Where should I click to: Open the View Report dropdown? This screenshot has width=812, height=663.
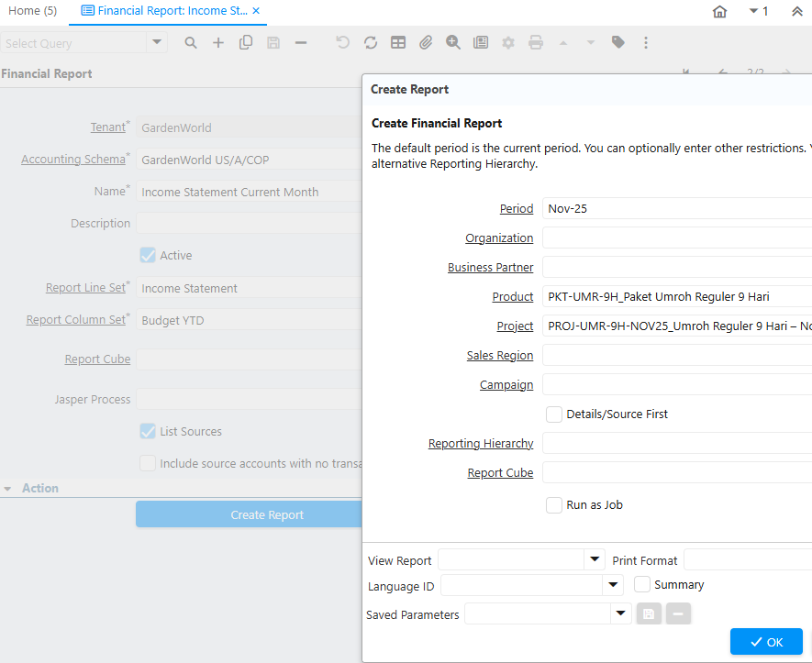point(595,559)
